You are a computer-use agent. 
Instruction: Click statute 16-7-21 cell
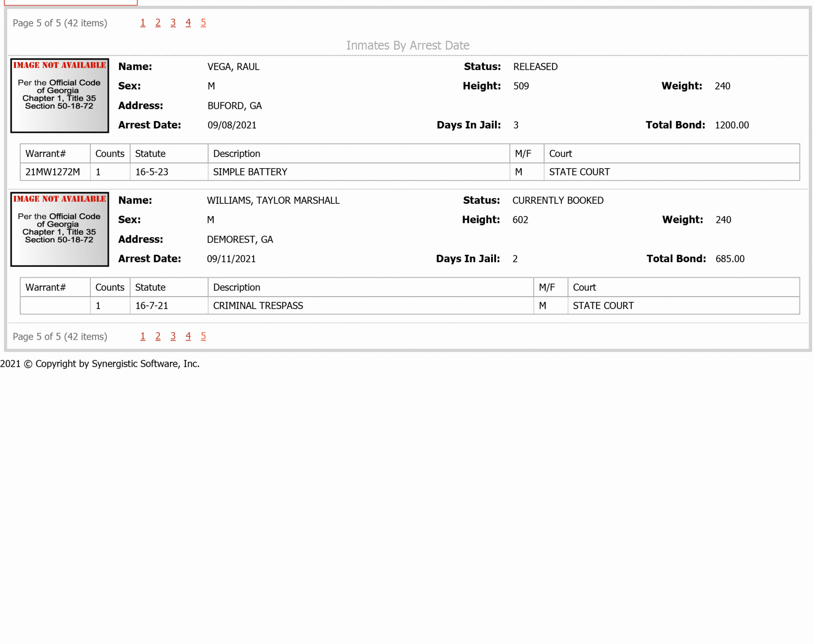click(x=169, y=306)
